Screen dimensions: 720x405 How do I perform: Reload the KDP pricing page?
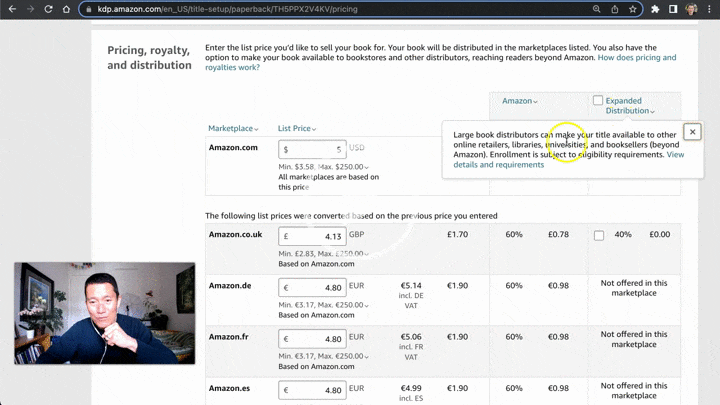tap(48, 9)
